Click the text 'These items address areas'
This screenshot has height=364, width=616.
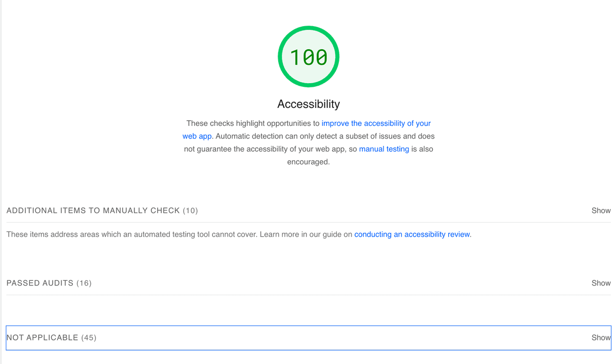51,234
